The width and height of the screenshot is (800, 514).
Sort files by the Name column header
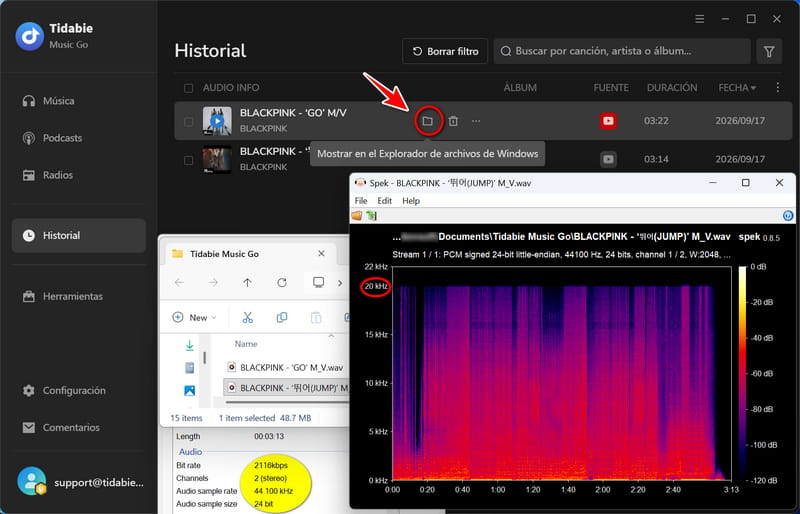pyautogui.click(x=246, y=344)
